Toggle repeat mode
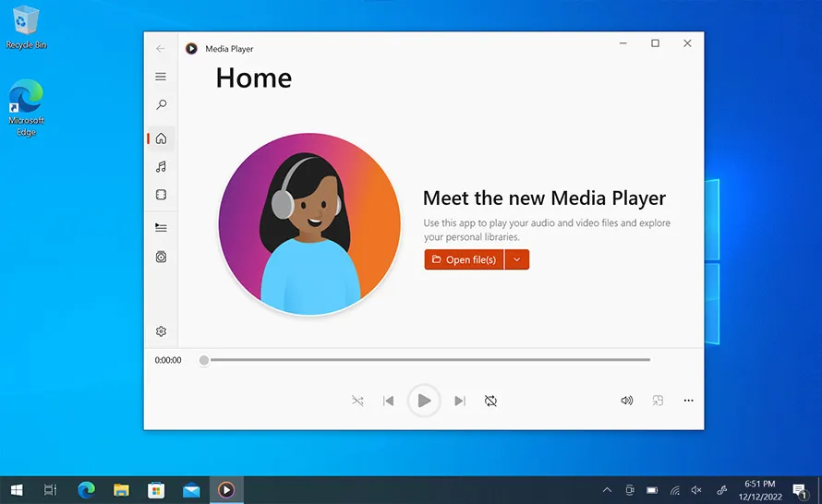The height and width of the screenshot is (504, 822). (490, 401)
